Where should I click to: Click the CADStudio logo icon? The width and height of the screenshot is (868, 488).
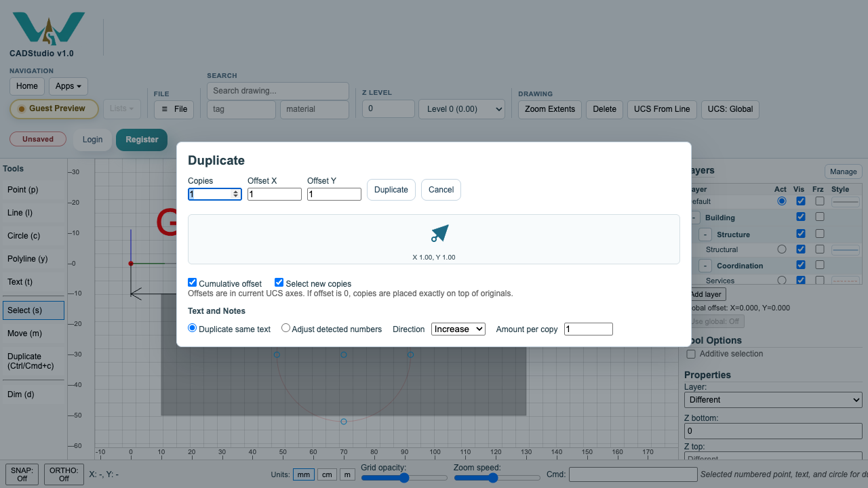pos(49,28)
